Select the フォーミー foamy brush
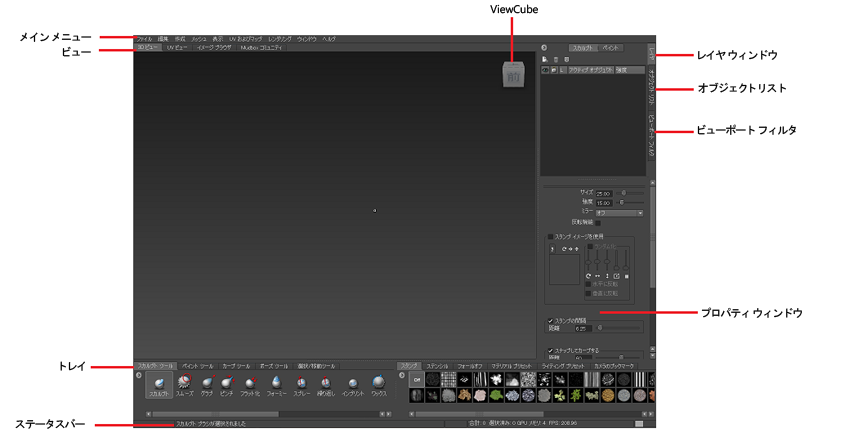Viewport: 849px width, 433px height. coord(276,385)
